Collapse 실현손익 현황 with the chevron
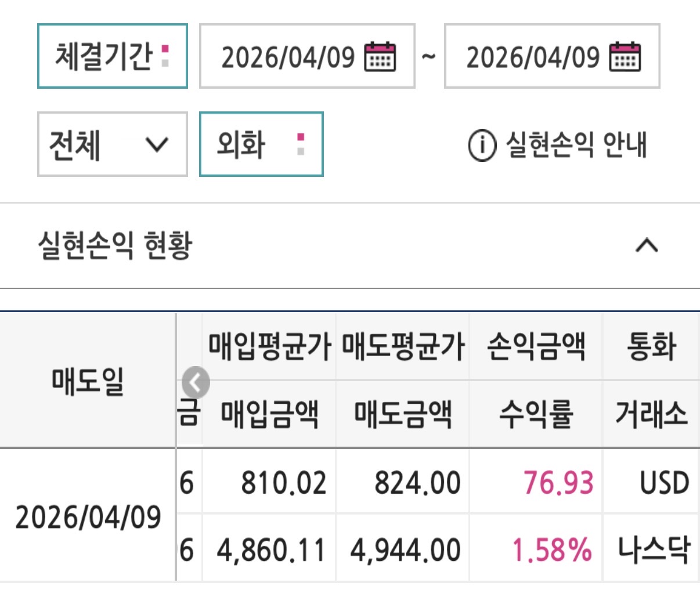 tap(647, 246)
